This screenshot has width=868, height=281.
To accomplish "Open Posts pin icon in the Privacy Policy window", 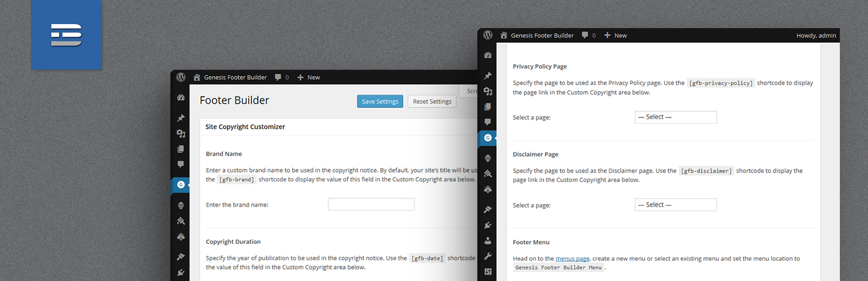I will [x=487, y=76].
